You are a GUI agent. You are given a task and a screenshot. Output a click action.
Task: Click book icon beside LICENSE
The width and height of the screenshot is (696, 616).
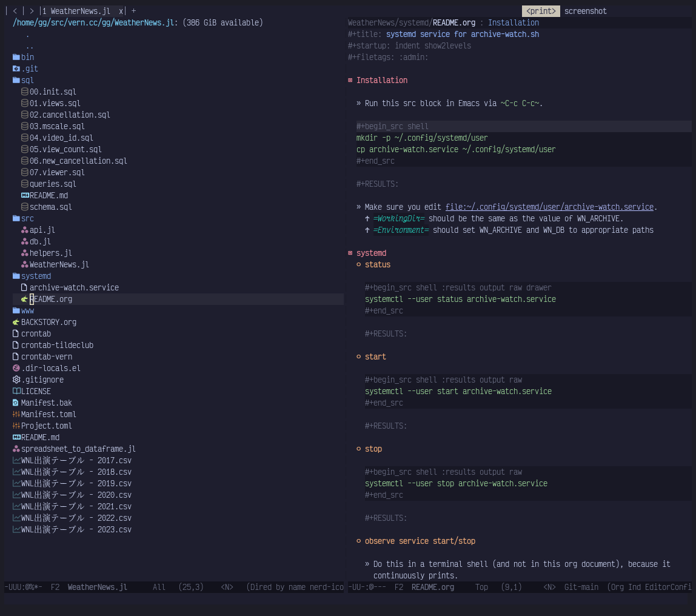coord(16,392)
